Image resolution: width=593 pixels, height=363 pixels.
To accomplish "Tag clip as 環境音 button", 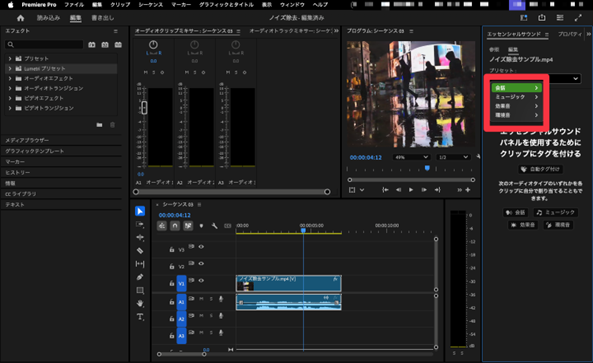I will [x=558, y=225].
